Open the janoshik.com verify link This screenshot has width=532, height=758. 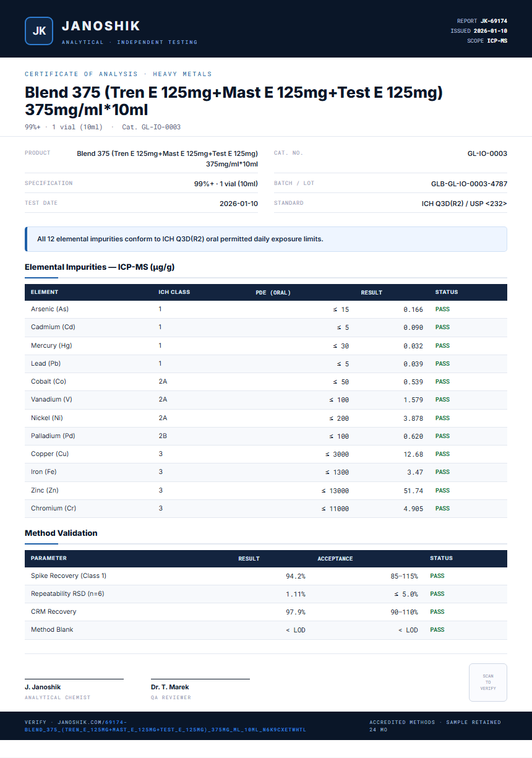click(165, 726)
